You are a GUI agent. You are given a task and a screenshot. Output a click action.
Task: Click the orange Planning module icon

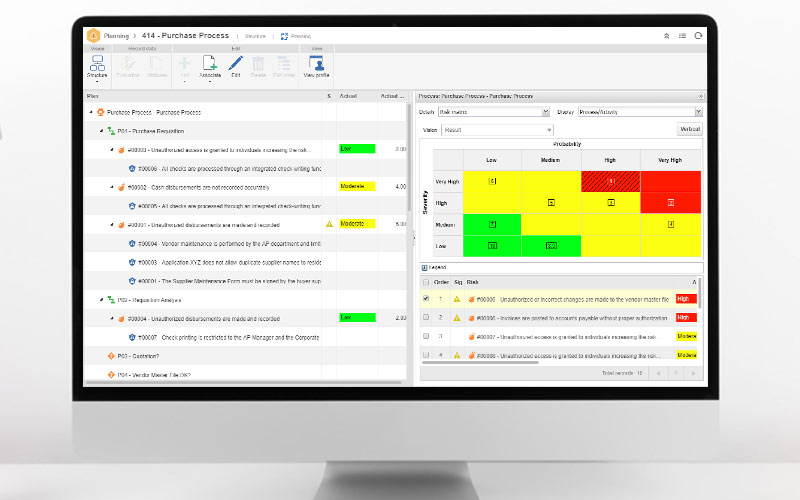point(93,35)
